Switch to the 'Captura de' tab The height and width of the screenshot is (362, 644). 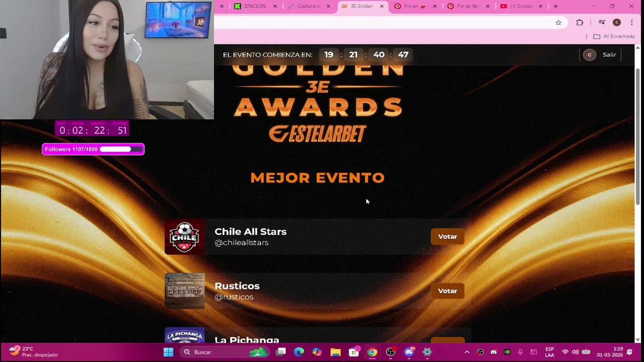coord(308,6)
